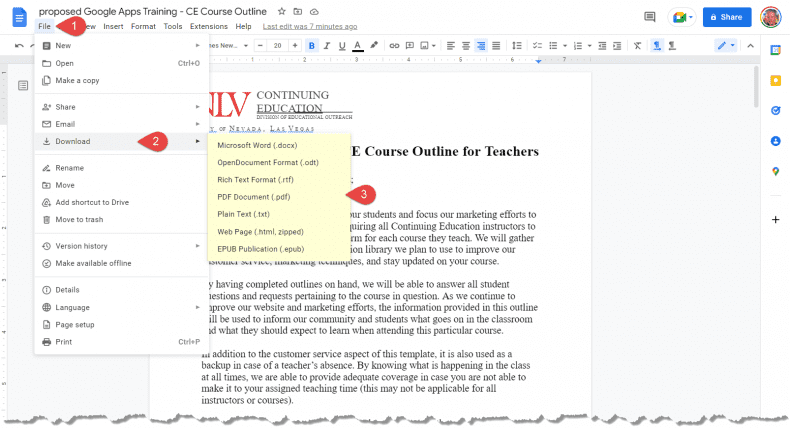Viewport: 790px width, 428px height.
Task: Choose Microsoft Word (.docx) from Download
Action: pyautogui.click(x=256, y=145)
